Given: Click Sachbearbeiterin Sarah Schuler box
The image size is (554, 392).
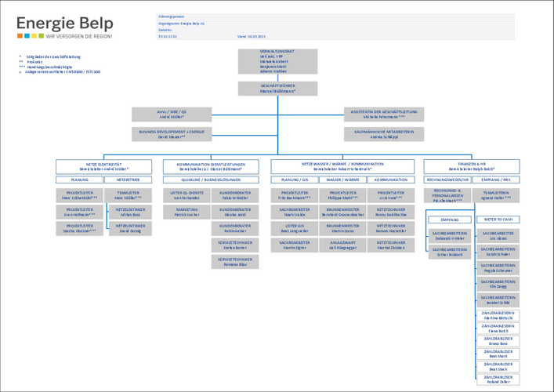Looking at the screenshot, I should tap(498, 252).
